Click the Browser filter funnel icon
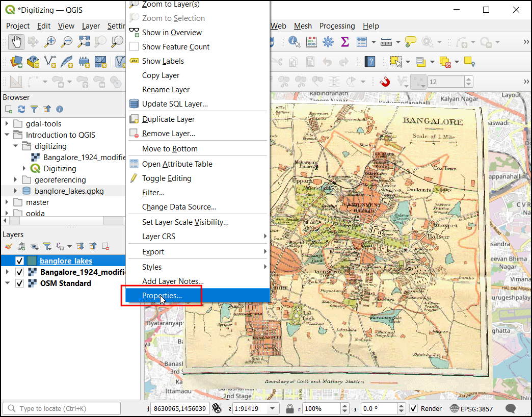Screen dimensions: 532x417 34,109
